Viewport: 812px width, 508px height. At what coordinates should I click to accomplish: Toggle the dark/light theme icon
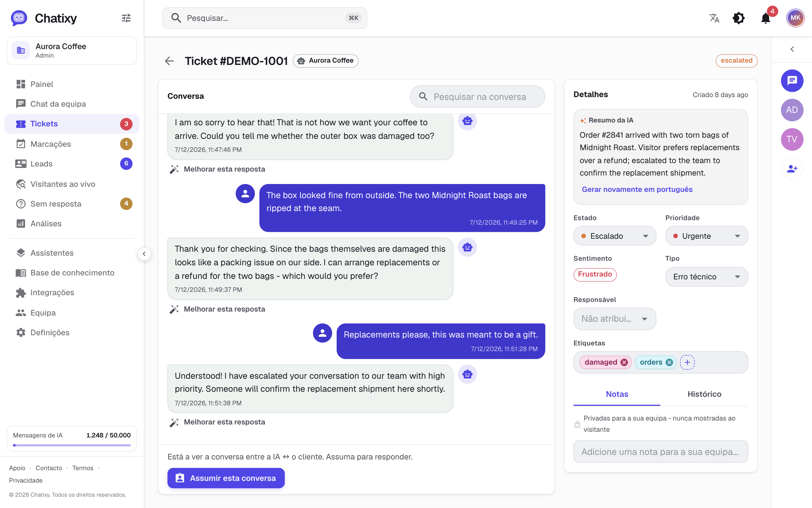pyautogui.click(x=738, y=18)
